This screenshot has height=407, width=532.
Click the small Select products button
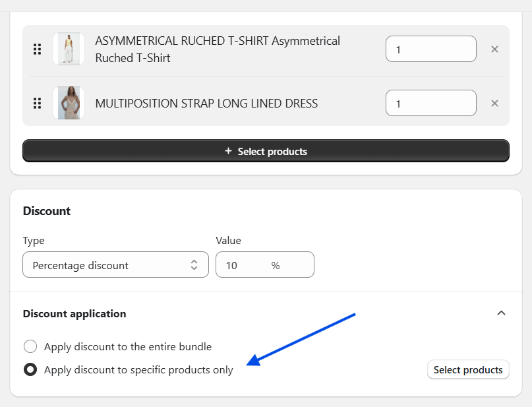[468, 369]
